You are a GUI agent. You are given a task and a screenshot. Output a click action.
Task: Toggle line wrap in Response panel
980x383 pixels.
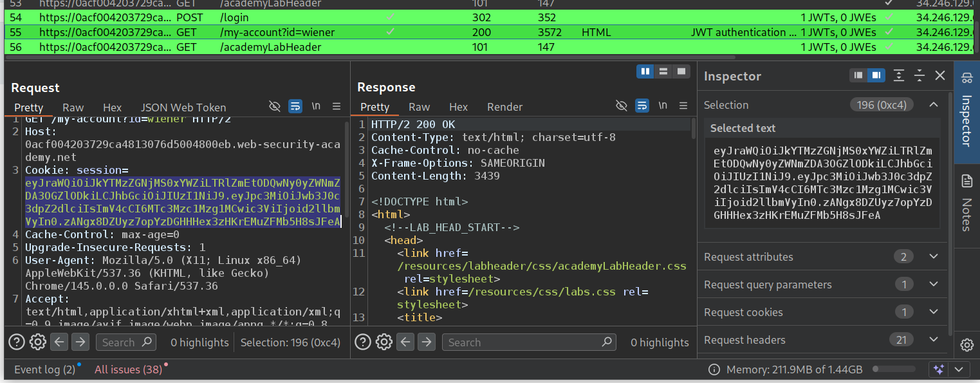(642, 106)
